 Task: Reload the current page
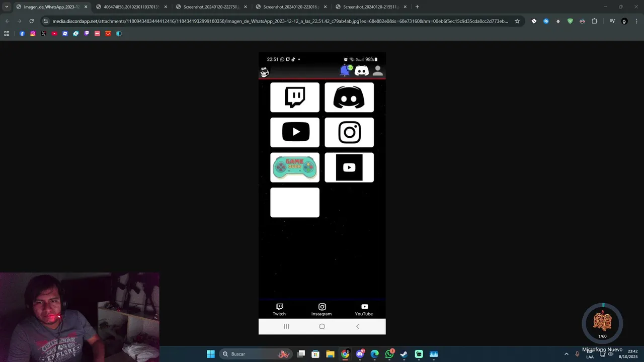click(x=31, y=21)
